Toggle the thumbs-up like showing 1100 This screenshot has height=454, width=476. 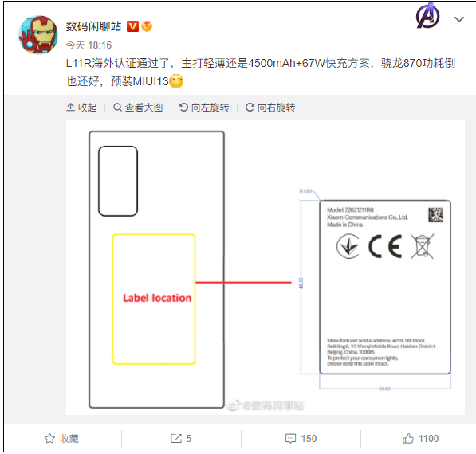coord(408,438)
